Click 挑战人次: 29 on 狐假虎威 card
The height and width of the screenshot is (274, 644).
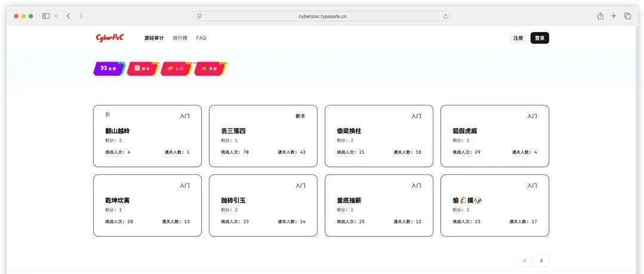(x=467, y=152)
